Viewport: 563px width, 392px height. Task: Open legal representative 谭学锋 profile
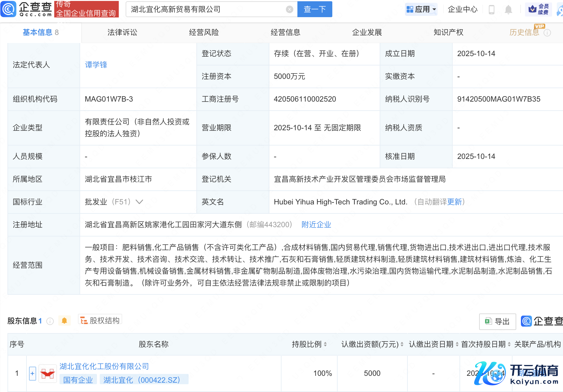[96, 65]
